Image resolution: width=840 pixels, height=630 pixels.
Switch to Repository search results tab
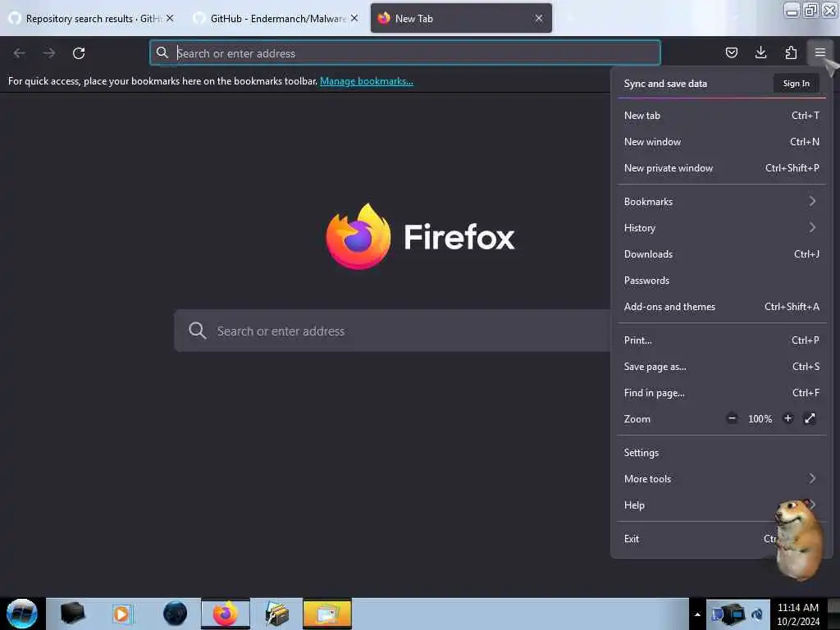92,18
